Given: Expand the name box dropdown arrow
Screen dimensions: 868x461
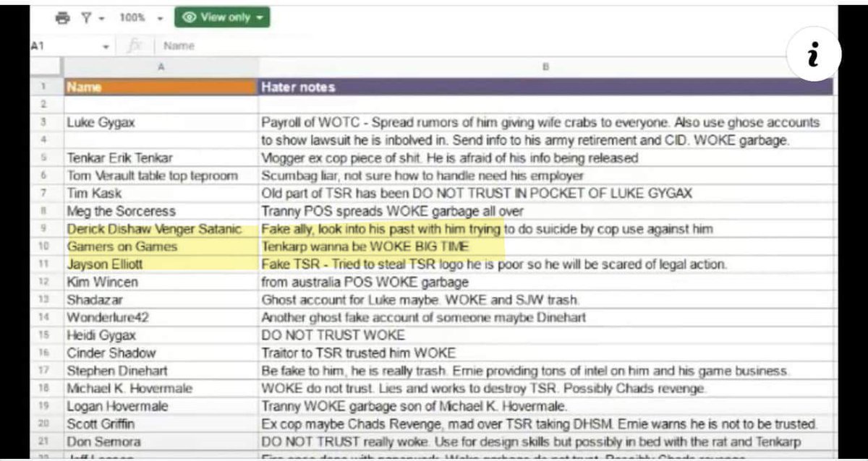Looking at the screenshot, I should pos(106,46).
